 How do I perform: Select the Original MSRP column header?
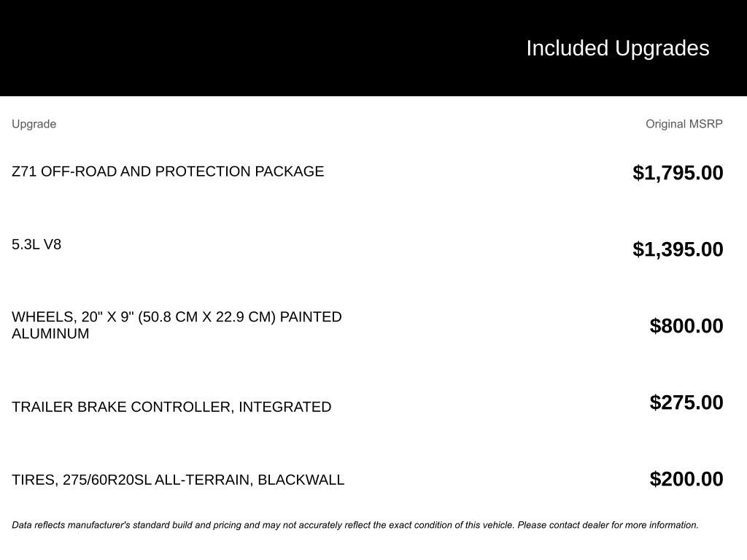[x=684, y=124]
